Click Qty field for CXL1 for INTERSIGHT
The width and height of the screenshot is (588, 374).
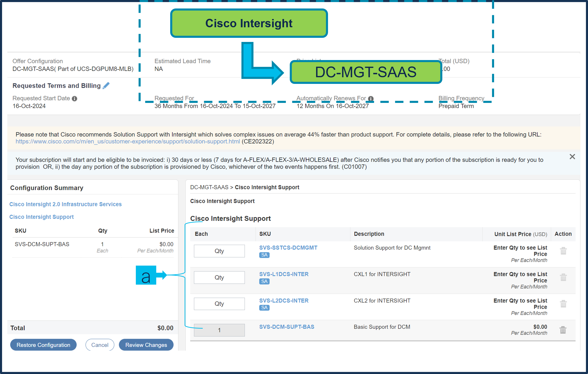tap(219, 277)
